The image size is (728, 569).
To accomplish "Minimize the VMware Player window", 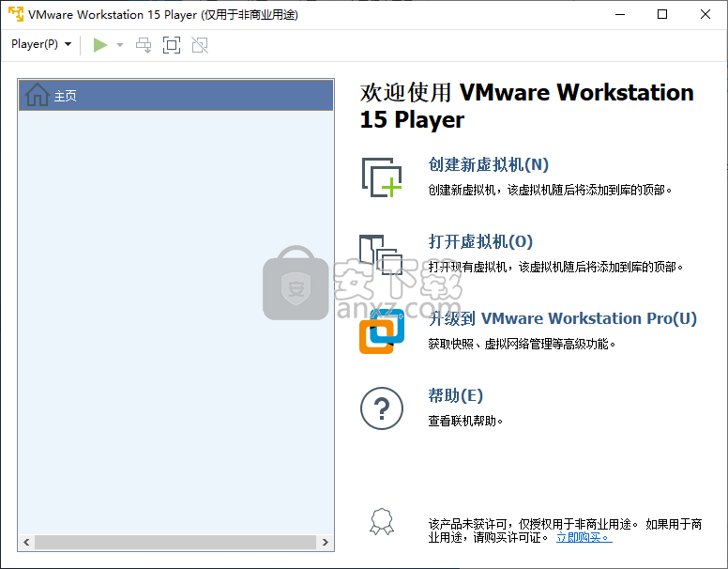I will (620, 14).
